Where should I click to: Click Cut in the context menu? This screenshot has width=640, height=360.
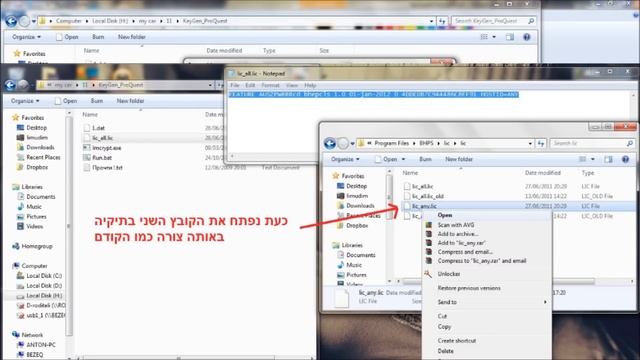(x=442, y=316)
